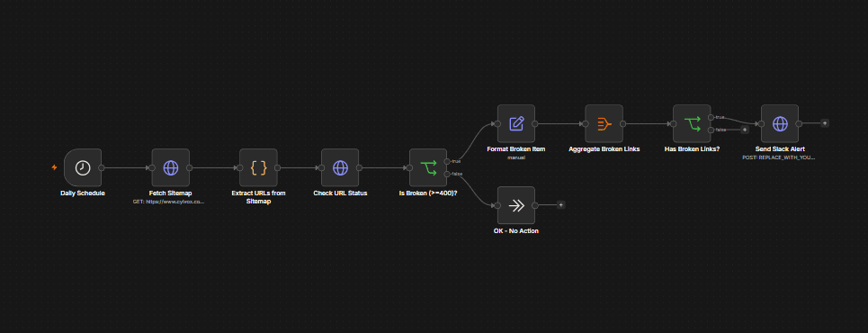868x333 pixels.
Task: Click the true output of Has Broken Links?
Action: click(x=711, y=118)
